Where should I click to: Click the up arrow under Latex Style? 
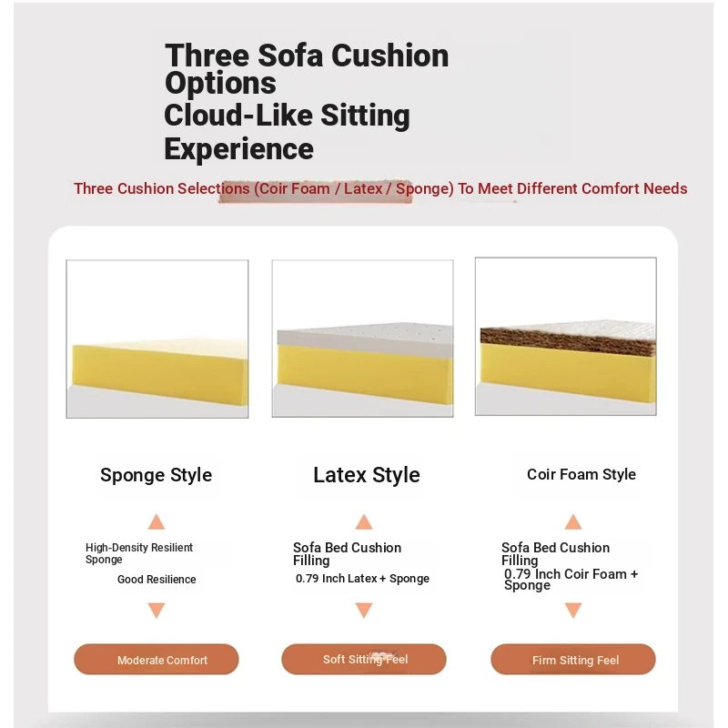click(363, 521)
